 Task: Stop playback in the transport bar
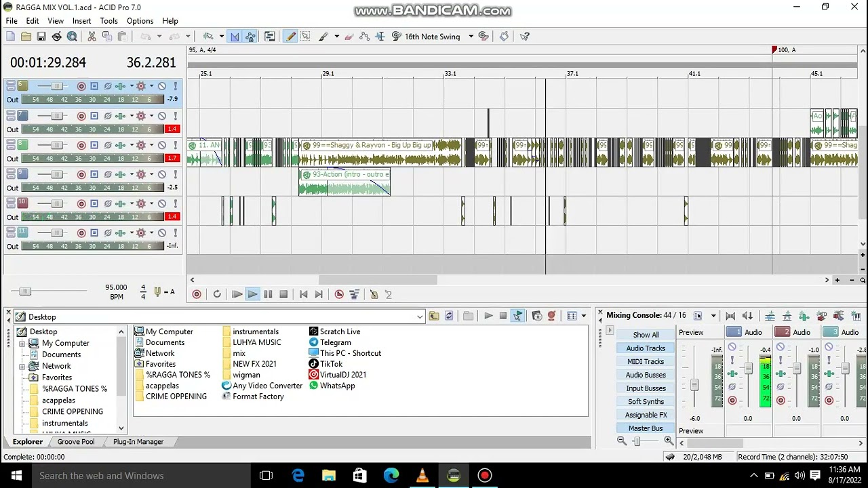pyautogui.click(x=283, y=294)
